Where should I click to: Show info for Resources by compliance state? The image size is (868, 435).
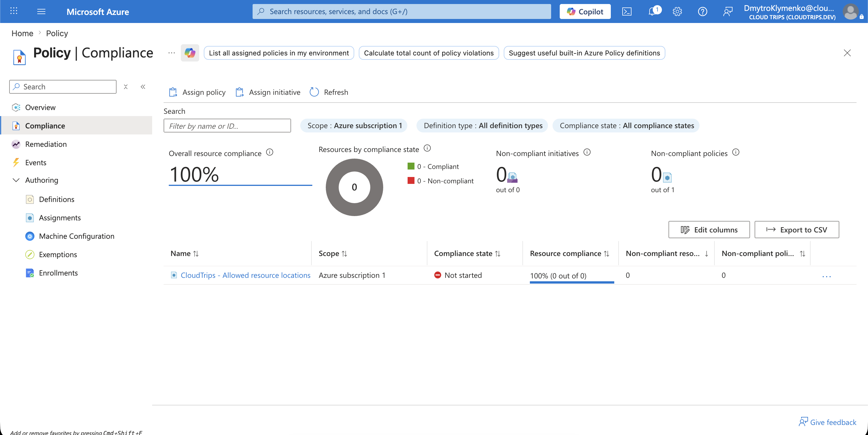[x=427, y=148]
